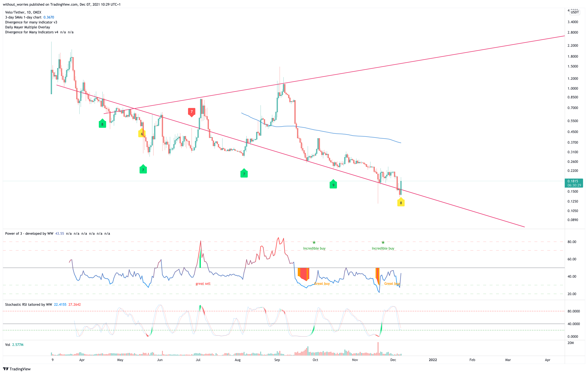This screenshot has height=374, width=588.
Task: Click the 60.00 level on Power of 3 scale
Action: pyautogui.click(x=572, y=259)
